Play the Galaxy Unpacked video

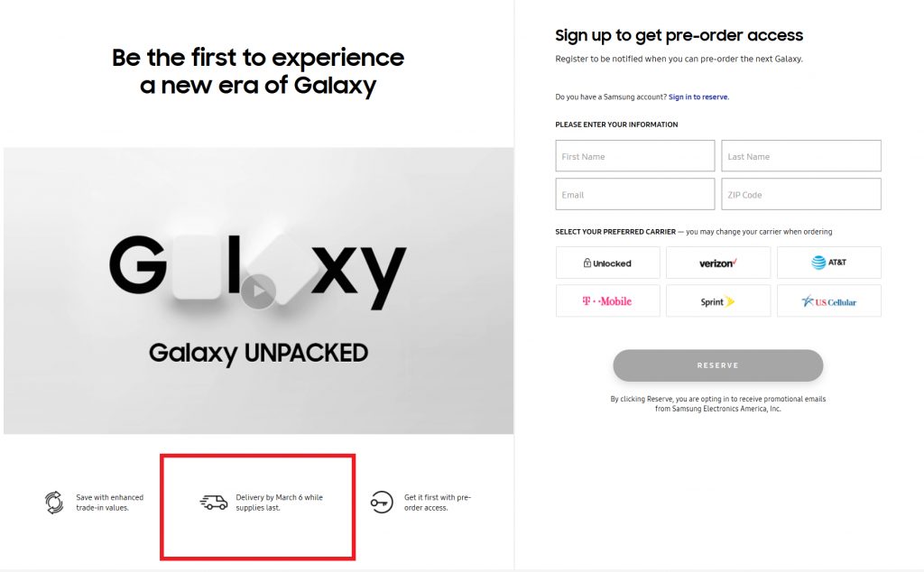(258, 291)
